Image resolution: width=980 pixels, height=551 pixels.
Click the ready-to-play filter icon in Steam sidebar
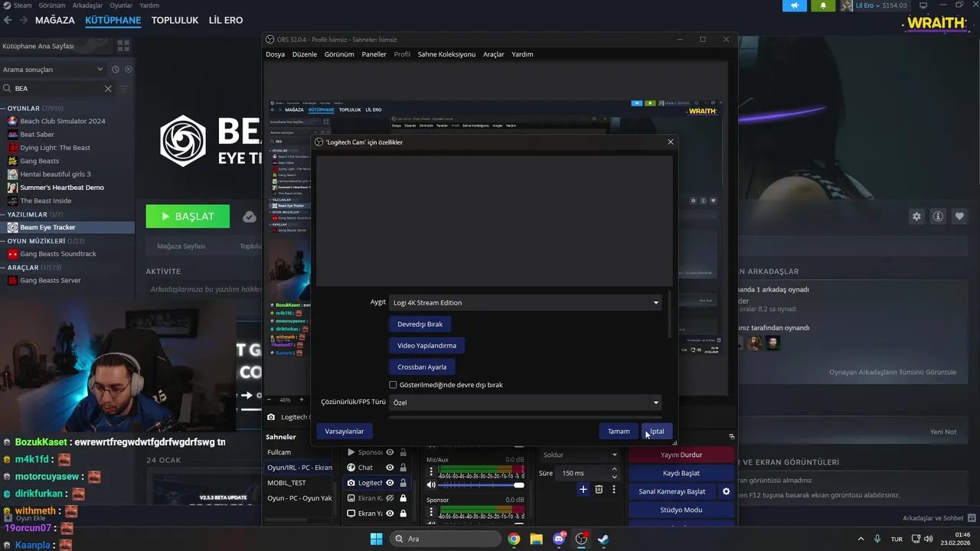pos(129,69)
